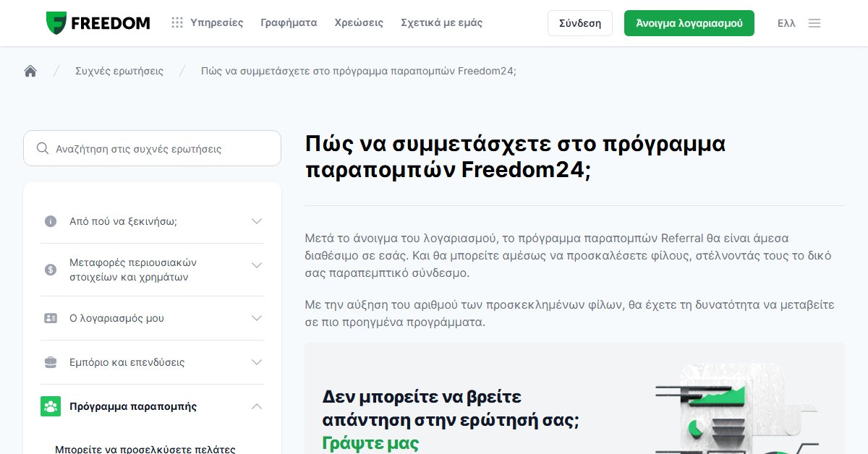
Task: Click the Σύνδεση login button
Action: pos(580,23)
